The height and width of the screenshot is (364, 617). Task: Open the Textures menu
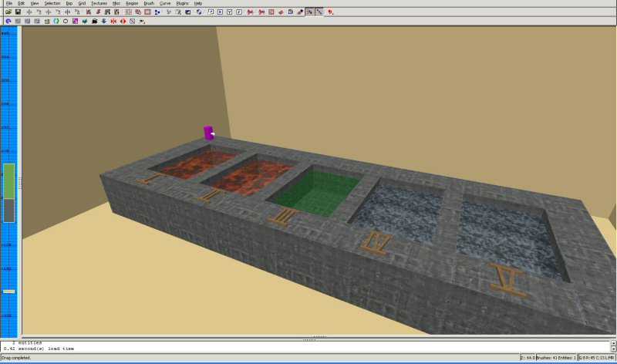[x=99, y=3]
